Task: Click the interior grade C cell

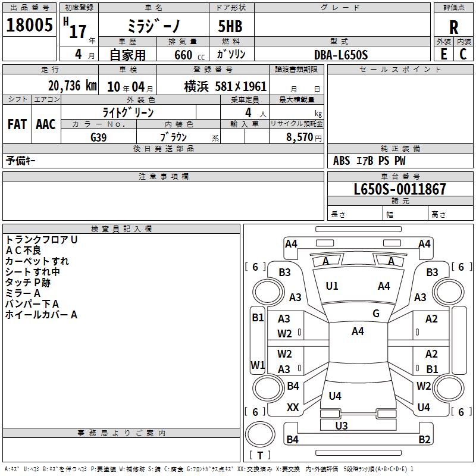Action: [x=464, y=54]
